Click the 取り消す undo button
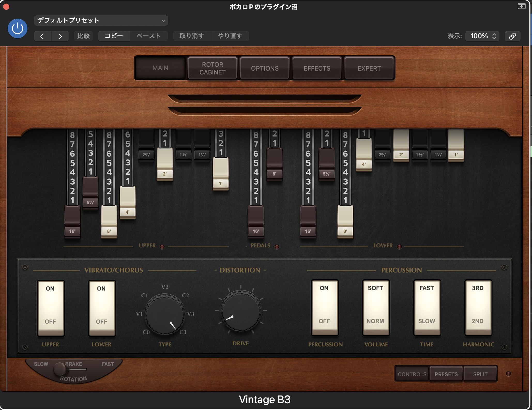 [192, 36]
